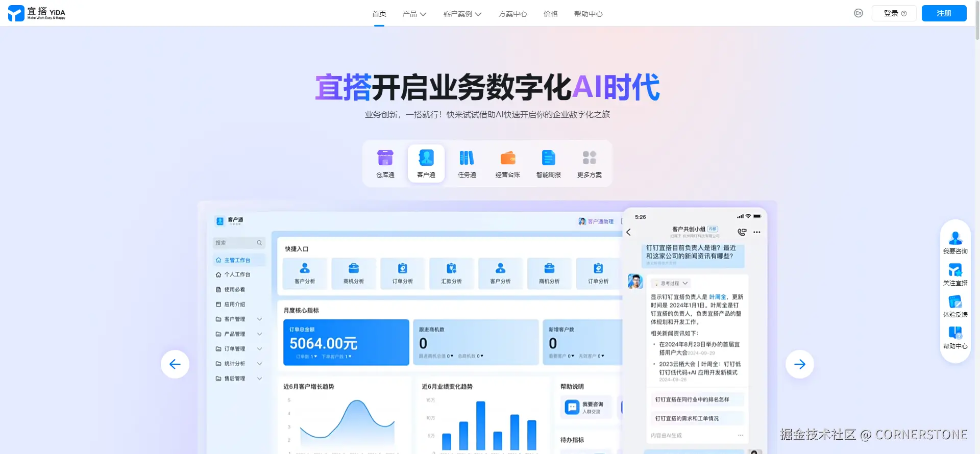The height and width of the screenshot is (454, 980).
Task: Expand the 客户案例 dropdown in navigation
Action: click(462, 14)
